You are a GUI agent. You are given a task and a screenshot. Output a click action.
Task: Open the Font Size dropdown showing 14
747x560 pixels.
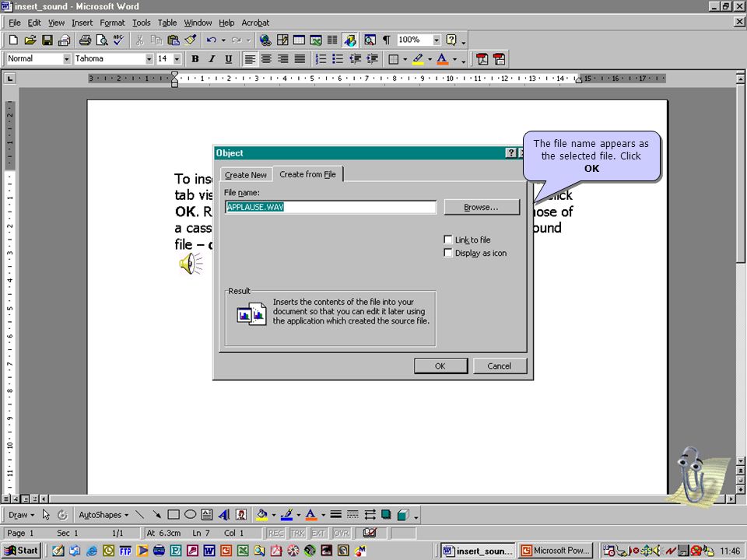(177, 59)
